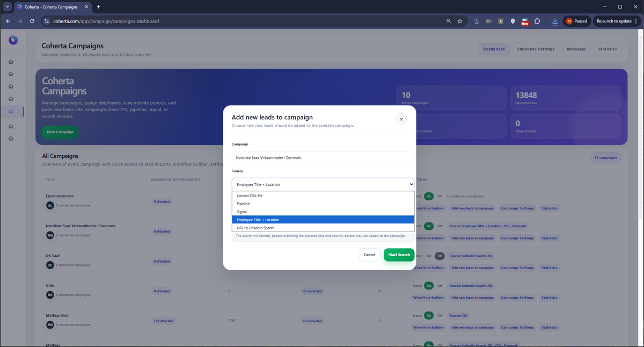Set Nordiske Saas campaign status Off
644x347 pixels.
(440, 226)
